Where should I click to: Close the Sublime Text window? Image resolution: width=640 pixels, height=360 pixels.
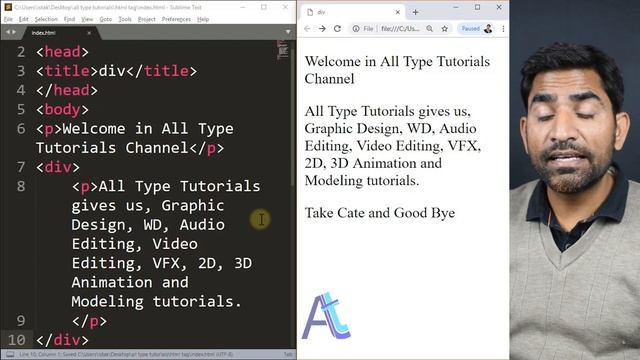pyautogui.click(x=285, y=7)
